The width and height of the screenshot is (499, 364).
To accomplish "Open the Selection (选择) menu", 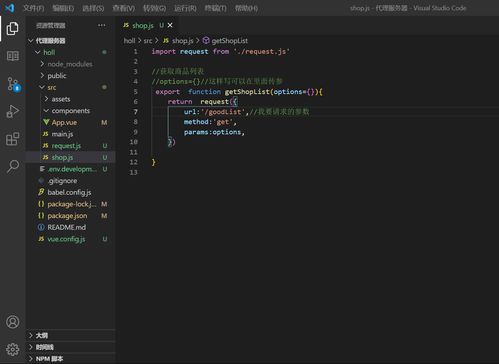I will tap(93, 8).
